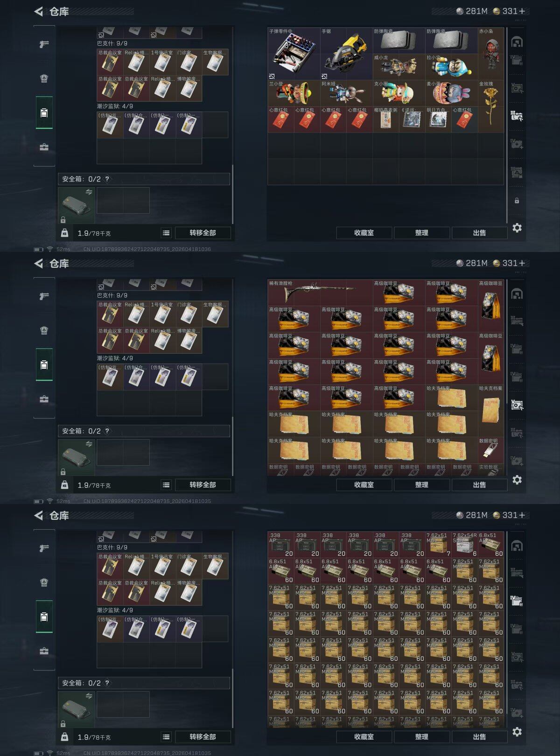Toggle the padlock icon in right sidebar
Viewport: 560px width, 756px height.
pos(517,201)
